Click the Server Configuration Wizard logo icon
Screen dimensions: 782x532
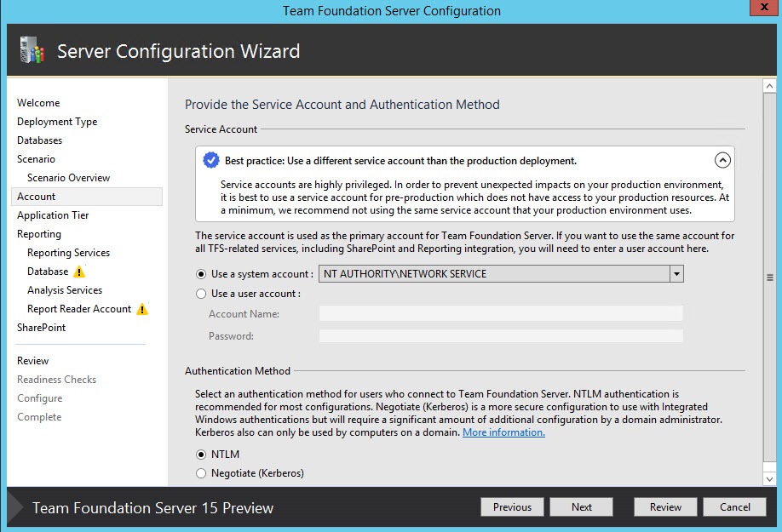click(x=32, y=50)
